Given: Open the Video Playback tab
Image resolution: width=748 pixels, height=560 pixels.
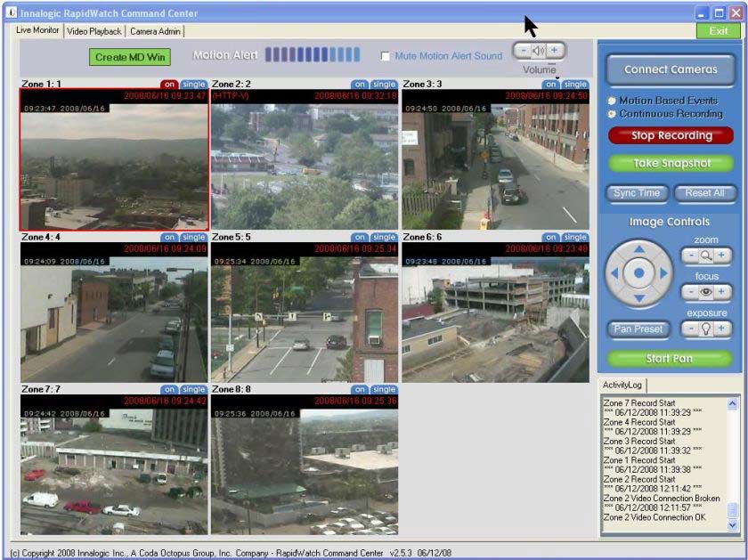Looking at the screenshot, I should pyautogui.click(x=94, y=31).
